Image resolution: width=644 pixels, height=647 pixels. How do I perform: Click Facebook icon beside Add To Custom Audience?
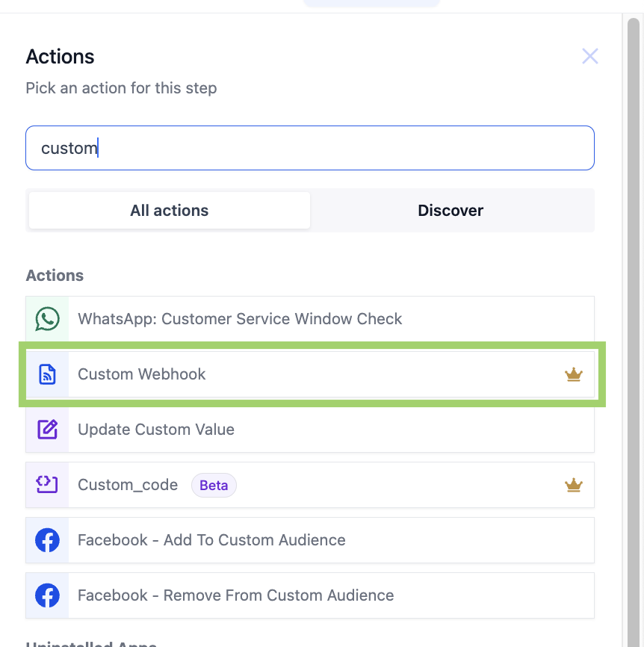point(47,540)
